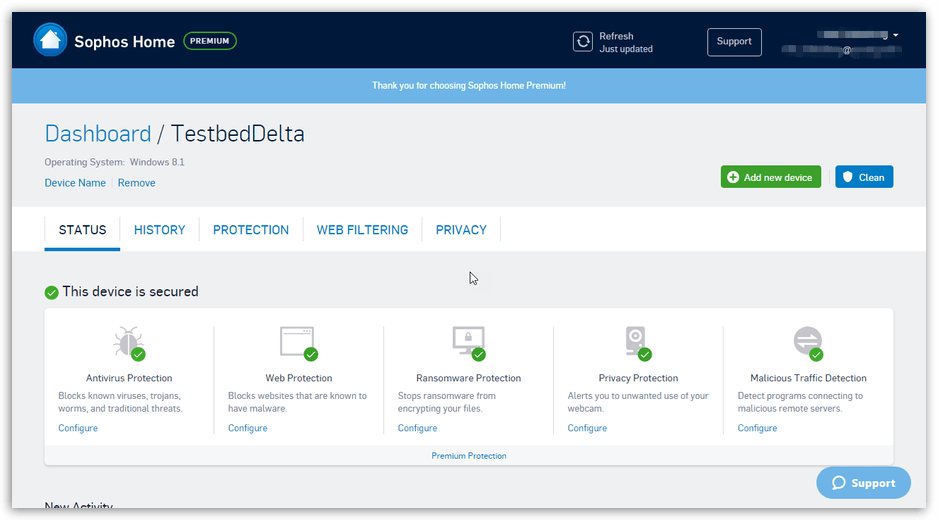This screenshot has height=520, width=938.
Task: Click the Antivirus Protection bug icon
Action: (x=129, y=343)
